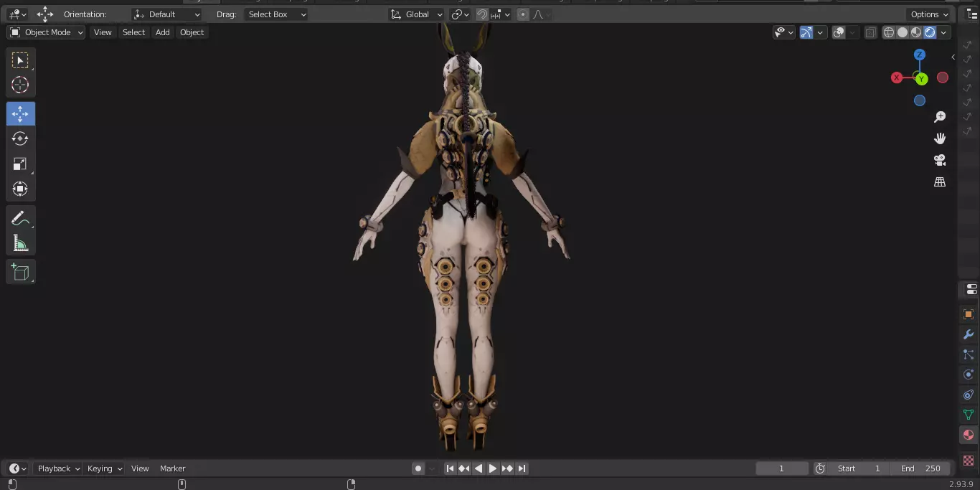Open the Drag Select Box dropdown
The height and width of the screenshot is (490, 980).
(276, 14)
